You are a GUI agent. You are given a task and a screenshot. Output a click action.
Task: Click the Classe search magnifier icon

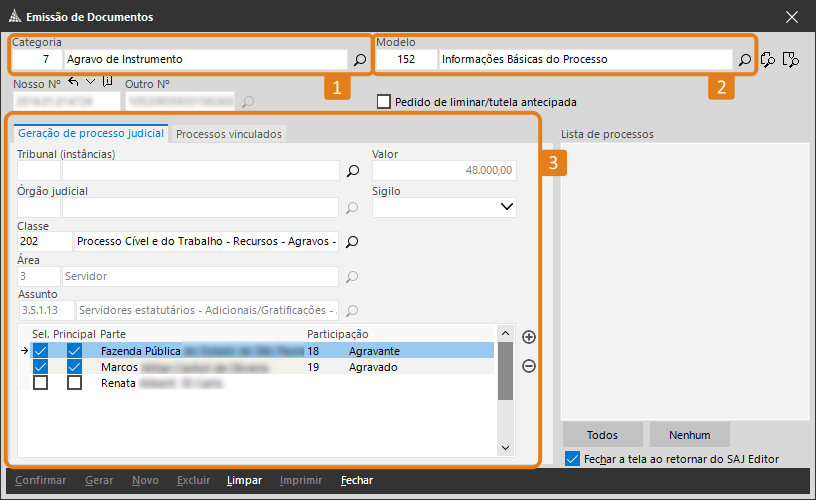pyautogui.click(x=352, y=241)
